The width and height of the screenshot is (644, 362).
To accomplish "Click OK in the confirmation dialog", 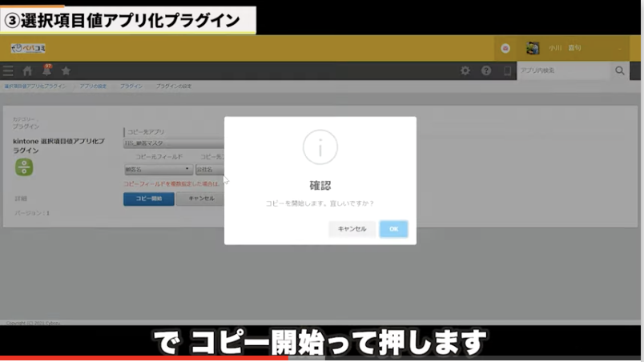I will [x=393, y=229].
